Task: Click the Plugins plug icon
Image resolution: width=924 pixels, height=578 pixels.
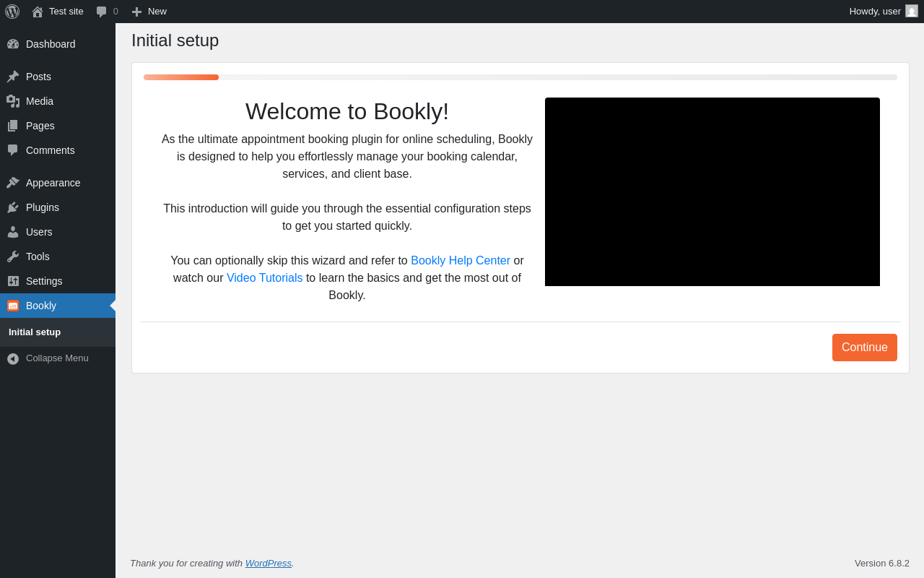Action: pos(13,207)
